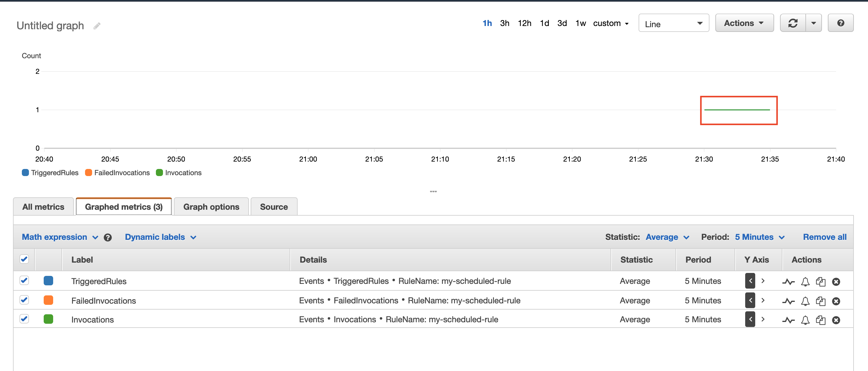This screenshot has height=371, width=868.
Task: Remove the Invocations metric with X icon
Action: (x=836, y=320)
